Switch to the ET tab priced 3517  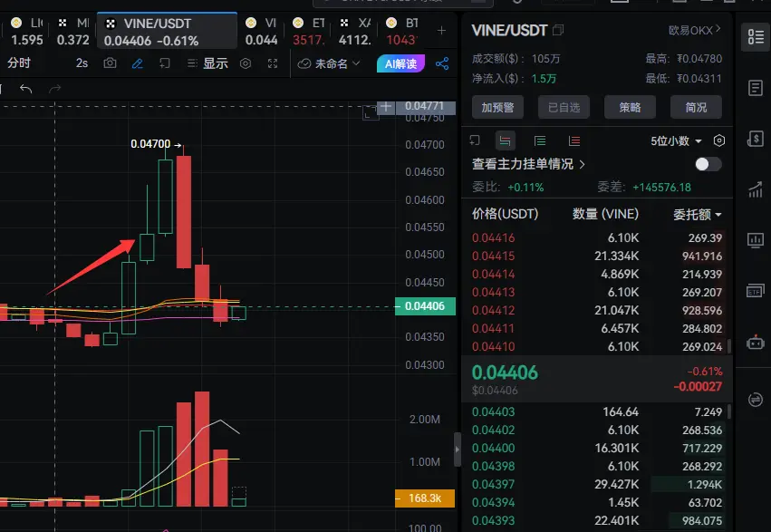[309, 31]
